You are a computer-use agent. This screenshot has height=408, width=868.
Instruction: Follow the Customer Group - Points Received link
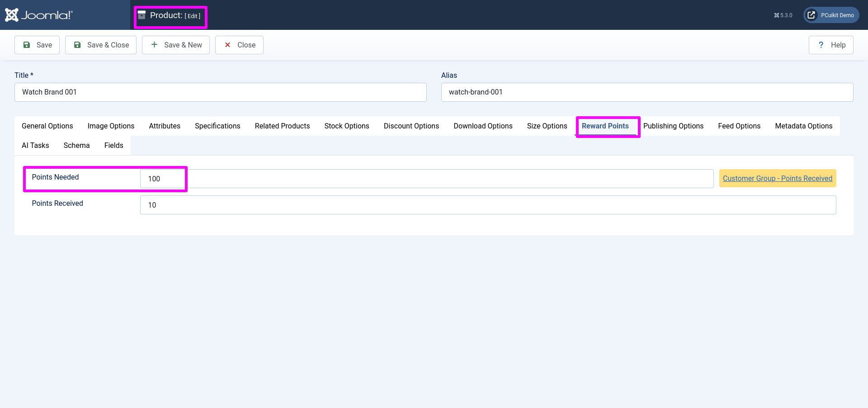777,178
